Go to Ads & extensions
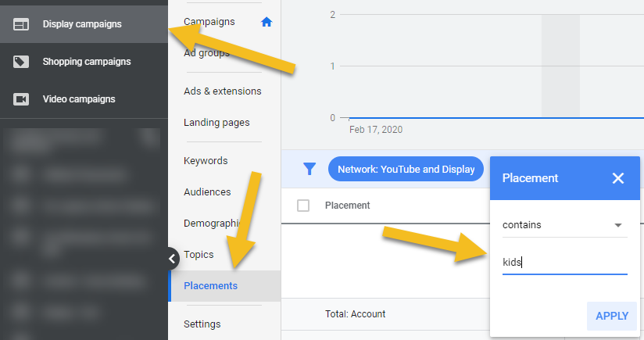Image resolution: width=644 pixels, height=340 pixels. tap(222, 91)
